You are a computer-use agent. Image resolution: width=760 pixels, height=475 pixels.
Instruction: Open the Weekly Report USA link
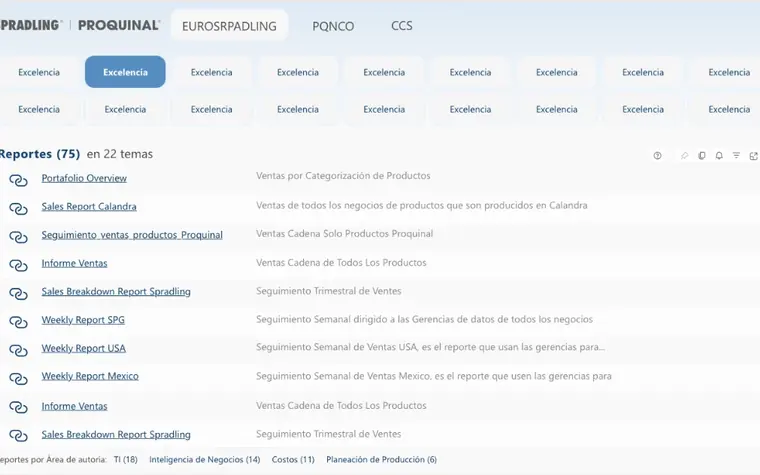click(x=83, y=348)
